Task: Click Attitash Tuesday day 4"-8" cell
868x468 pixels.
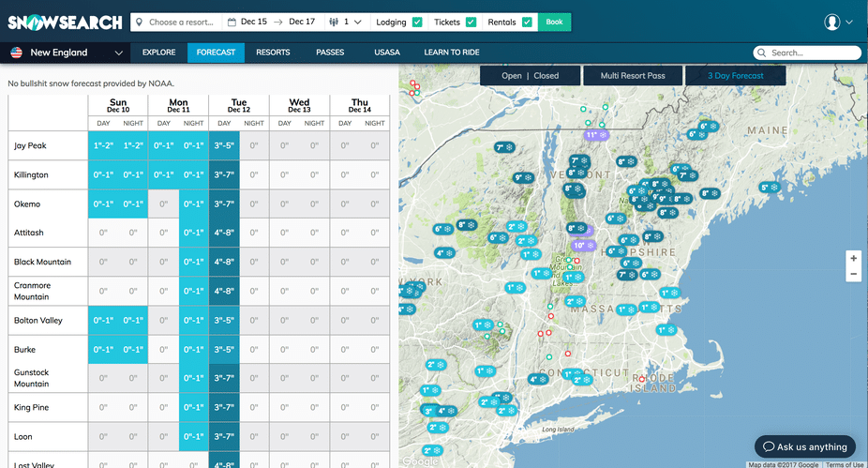Action: coord(224,233)
